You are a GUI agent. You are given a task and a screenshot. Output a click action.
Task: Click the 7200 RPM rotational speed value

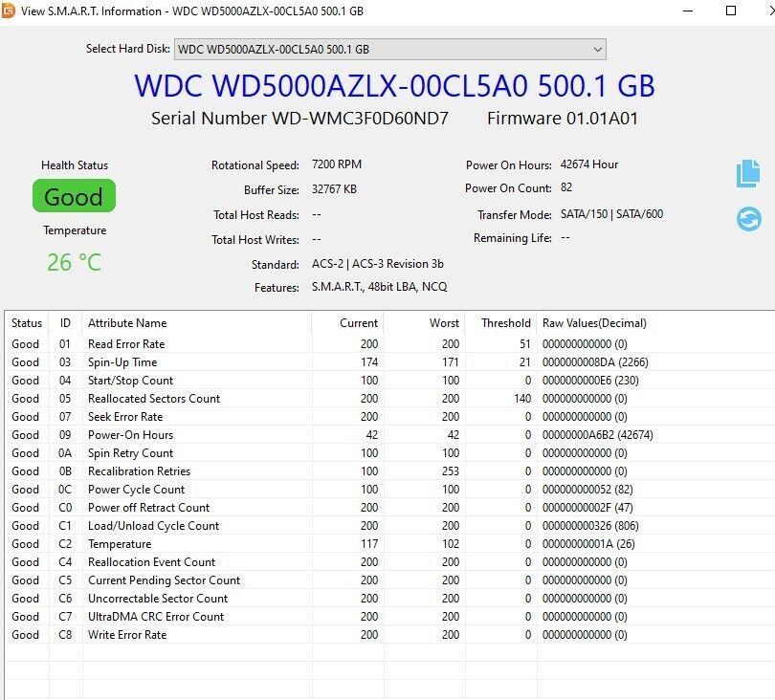coord(337,164)
